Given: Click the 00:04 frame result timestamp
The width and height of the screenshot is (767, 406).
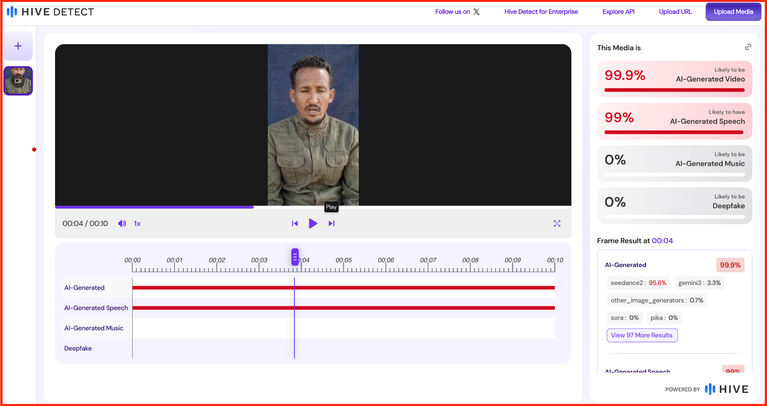Looking at the screenshot, I should point(662,241).
